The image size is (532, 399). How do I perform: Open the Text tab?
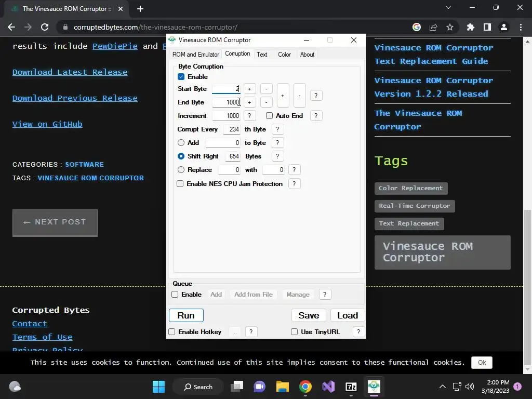(x=262, y=54)
